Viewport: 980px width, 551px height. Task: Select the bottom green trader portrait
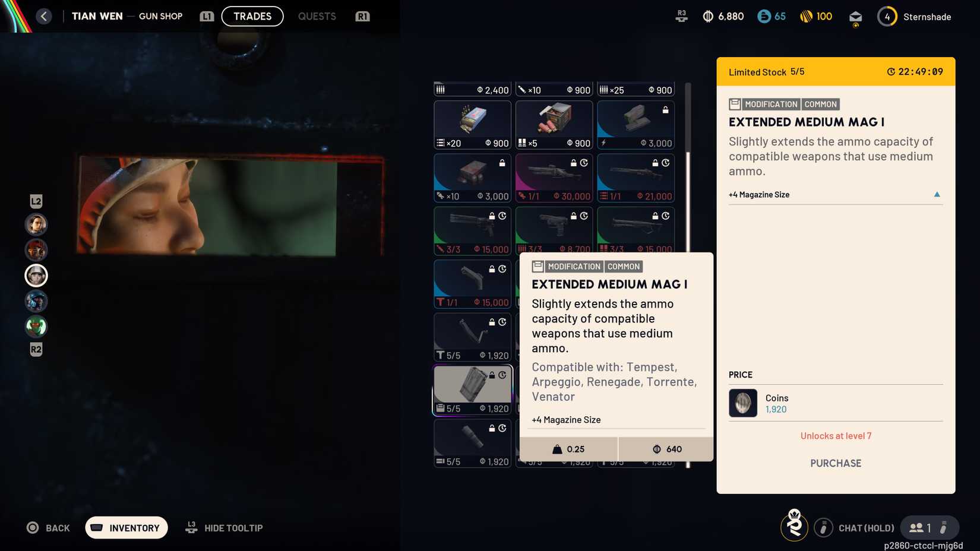36,327
